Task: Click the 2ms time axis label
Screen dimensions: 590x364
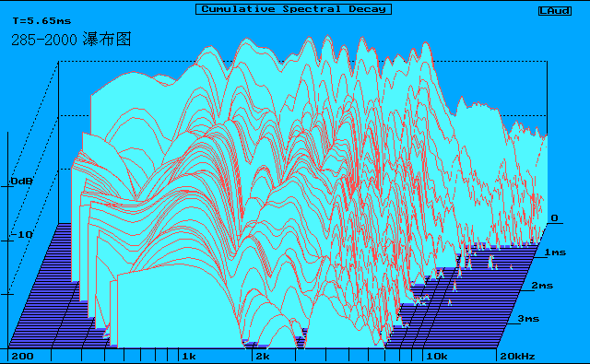Action: click(x=542, y=286)
